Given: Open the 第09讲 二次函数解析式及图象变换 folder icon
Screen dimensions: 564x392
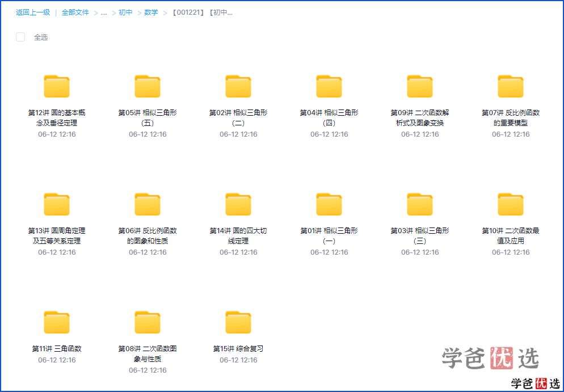Looking at the screenshot, I should 420,86.
